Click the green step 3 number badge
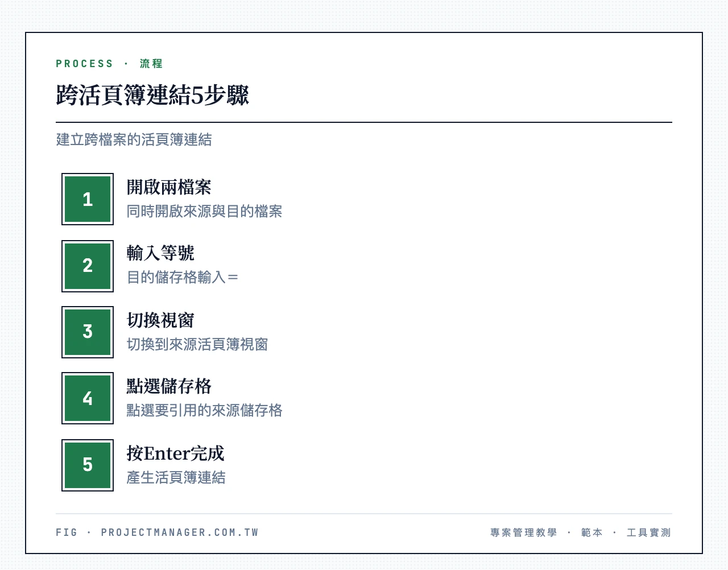728x570 pixels. pos(88,332)
